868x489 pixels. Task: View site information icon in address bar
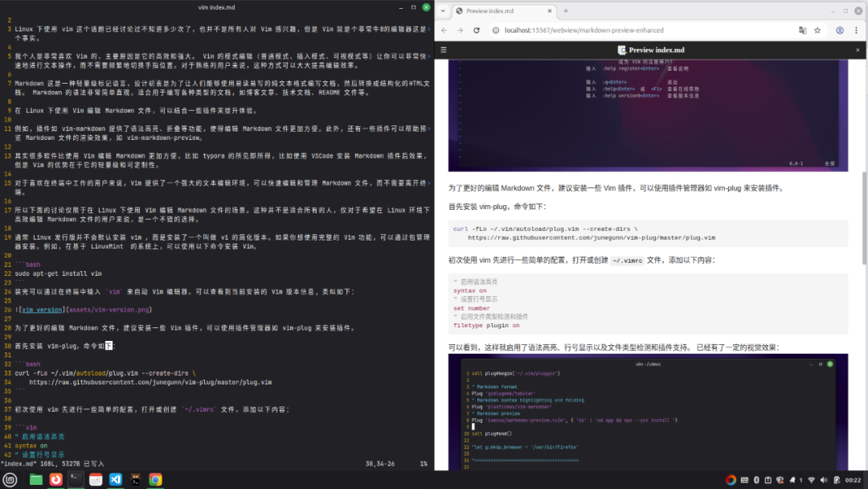coord(496,31)
